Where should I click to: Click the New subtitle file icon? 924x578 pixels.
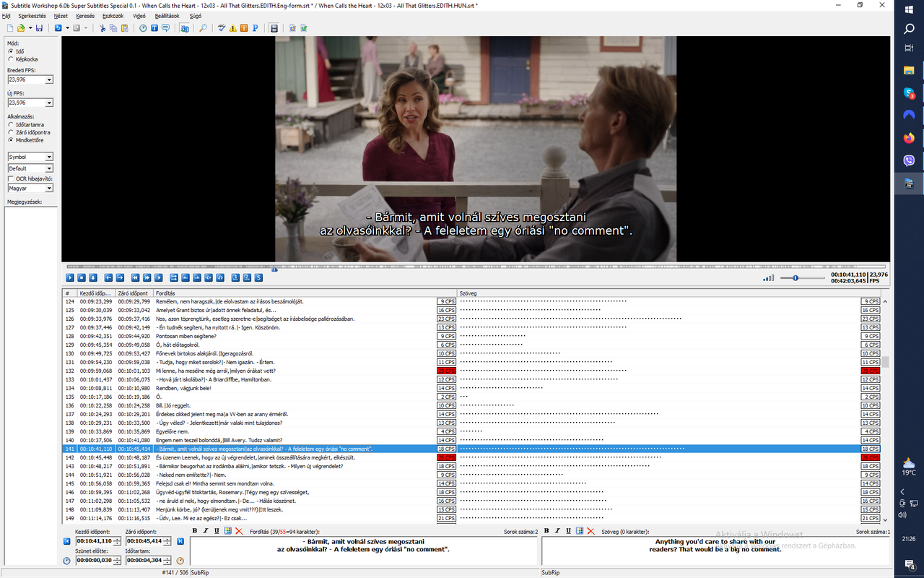pos(10,28)
